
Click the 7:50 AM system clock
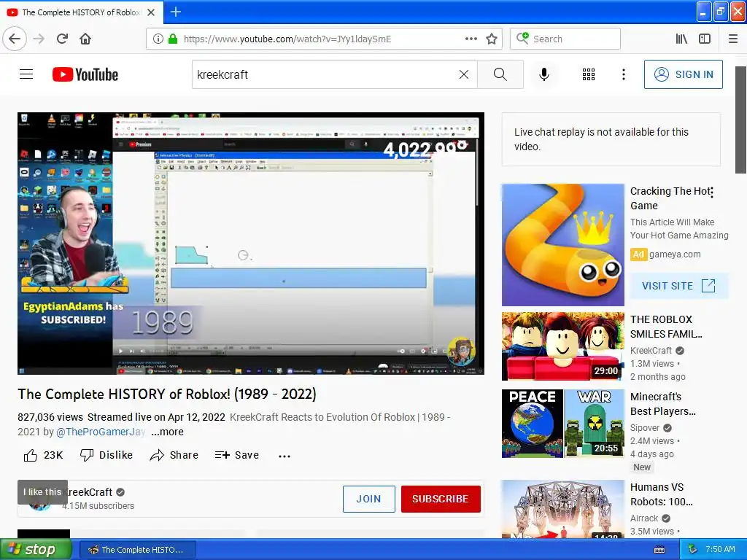(x=720, y=549)
